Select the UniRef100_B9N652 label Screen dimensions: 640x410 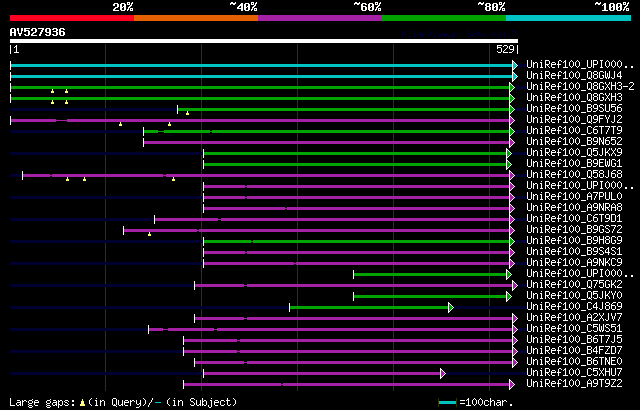click(x=574, y=142)
